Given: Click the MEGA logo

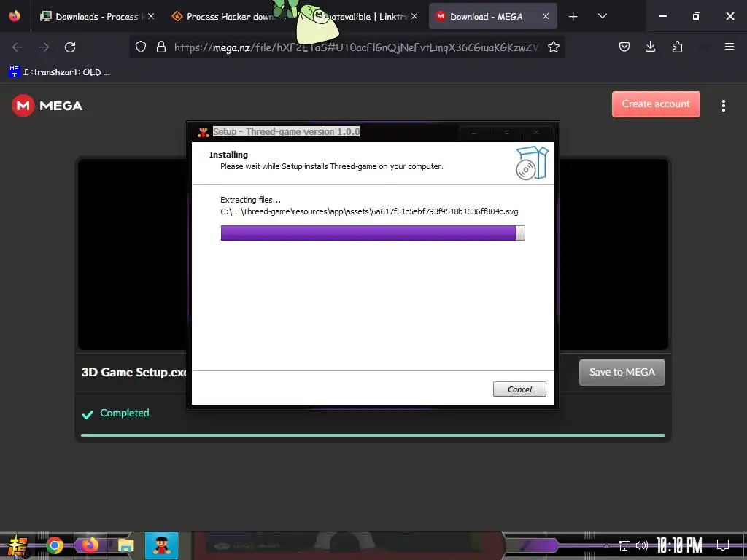Looking at the screenshot, I should click(47, 105).
